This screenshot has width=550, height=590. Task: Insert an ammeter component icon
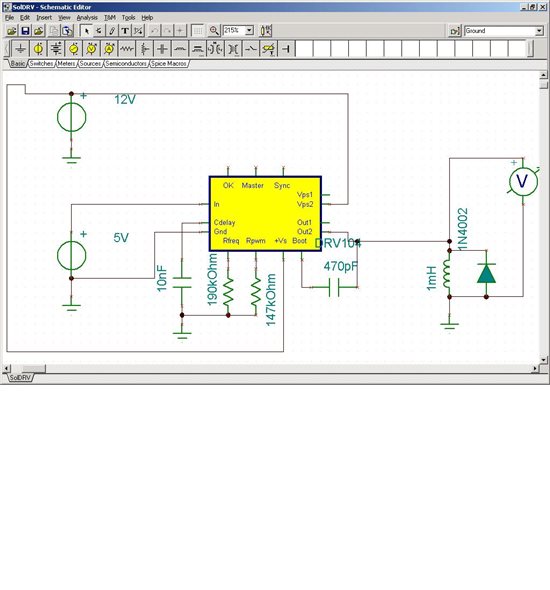coord(109,49)
